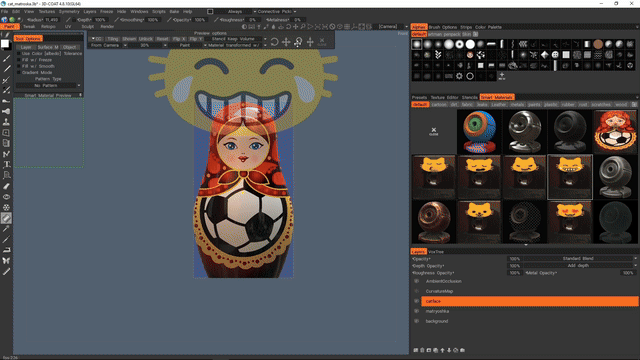Select the matryoshka doll smart material thumbnail
The image size is (640, 360).
tap(615, 131)
